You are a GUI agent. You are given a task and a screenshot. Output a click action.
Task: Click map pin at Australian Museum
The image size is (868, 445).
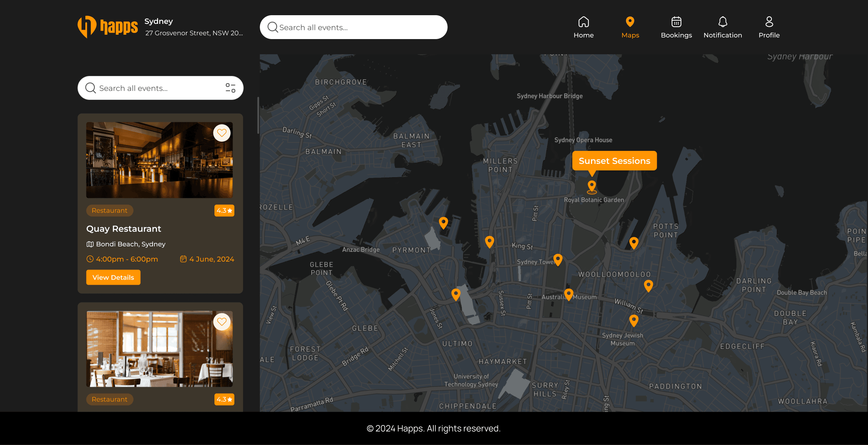(569, 294)
